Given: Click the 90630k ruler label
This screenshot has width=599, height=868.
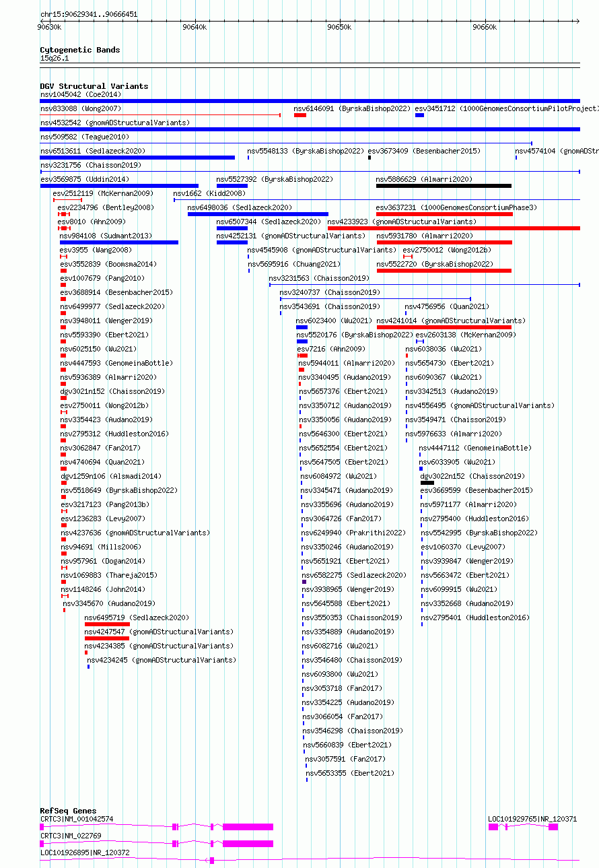Looking at the screenshot, I should click(x=49, y=27).
